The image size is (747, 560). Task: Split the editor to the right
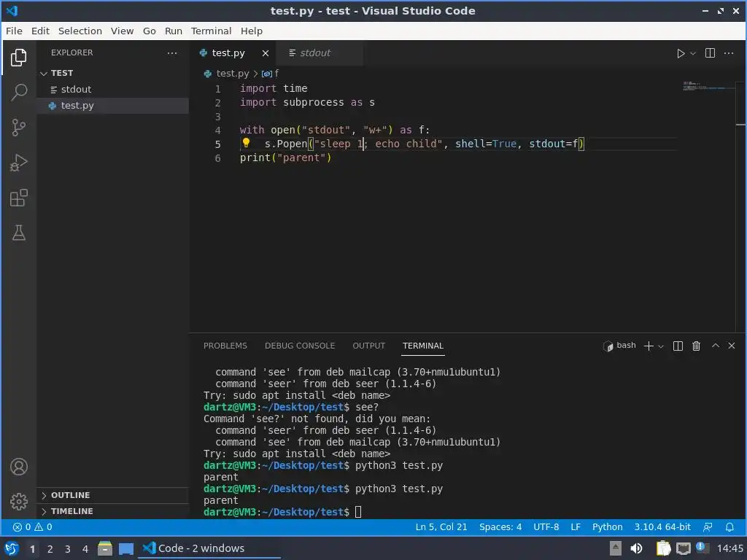coord(710,52)
